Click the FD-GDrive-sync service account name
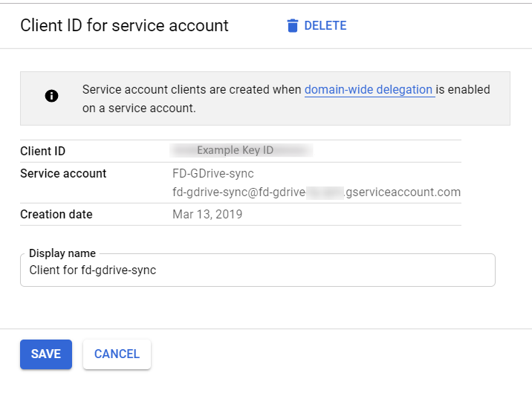Screen dimensions: 532x396 coord(213,174)
